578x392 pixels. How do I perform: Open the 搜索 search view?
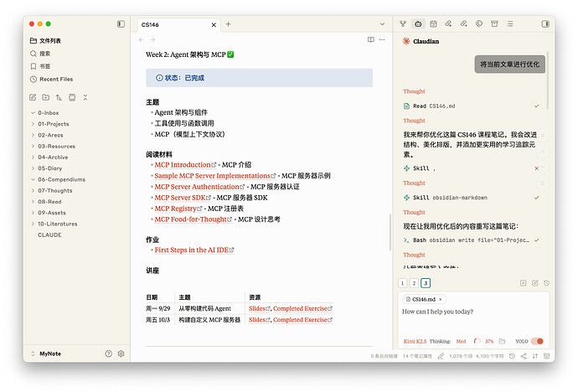click(40, 54)
